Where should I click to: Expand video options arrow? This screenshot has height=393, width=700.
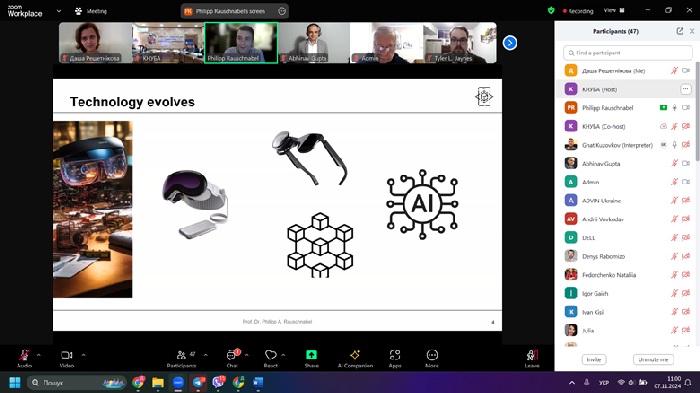click(83, 355)
